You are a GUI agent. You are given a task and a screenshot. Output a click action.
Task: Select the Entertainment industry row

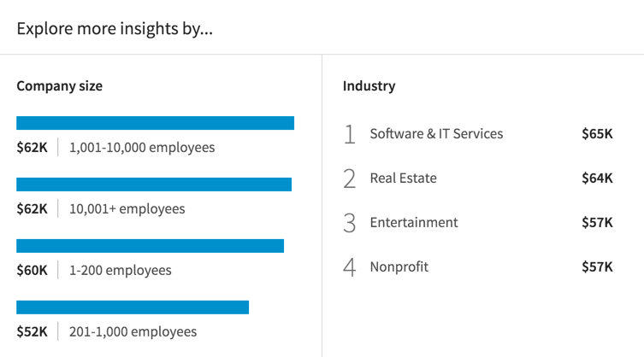pyautogui.click(x=478, y=222)
